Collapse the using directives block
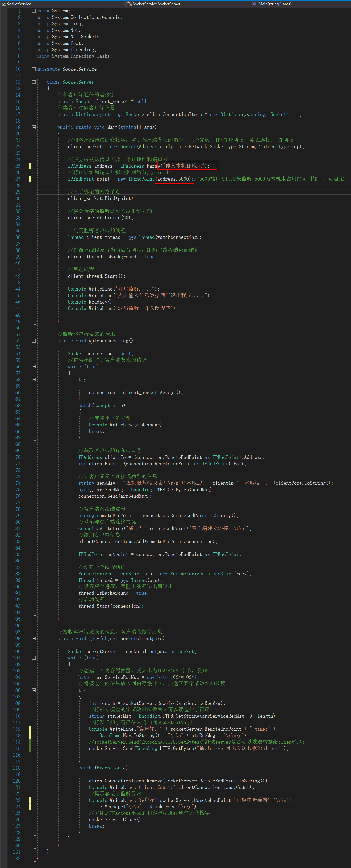351x868 pixels. click(x=34, y=11)
